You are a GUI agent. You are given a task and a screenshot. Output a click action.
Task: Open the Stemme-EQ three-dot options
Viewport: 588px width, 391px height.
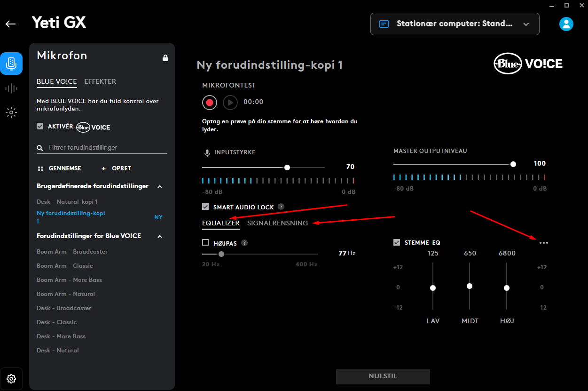(x=544, y=243)
